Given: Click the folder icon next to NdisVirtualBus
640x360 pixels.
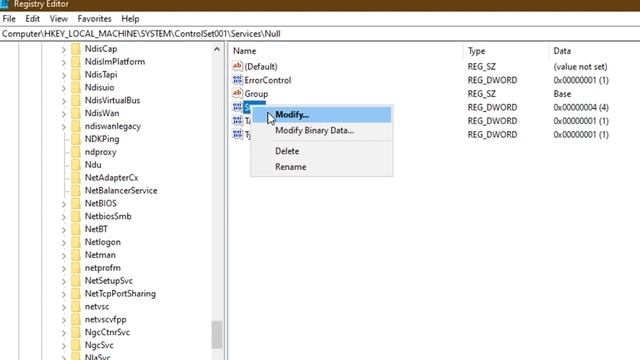Looking at the screenshot, I should coord(76,100).
